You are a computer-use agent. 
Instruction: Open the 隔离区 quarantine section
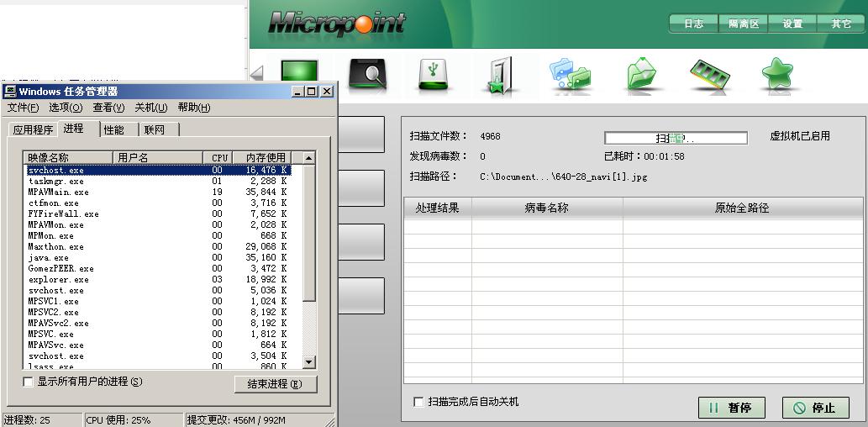pos(743,24)
